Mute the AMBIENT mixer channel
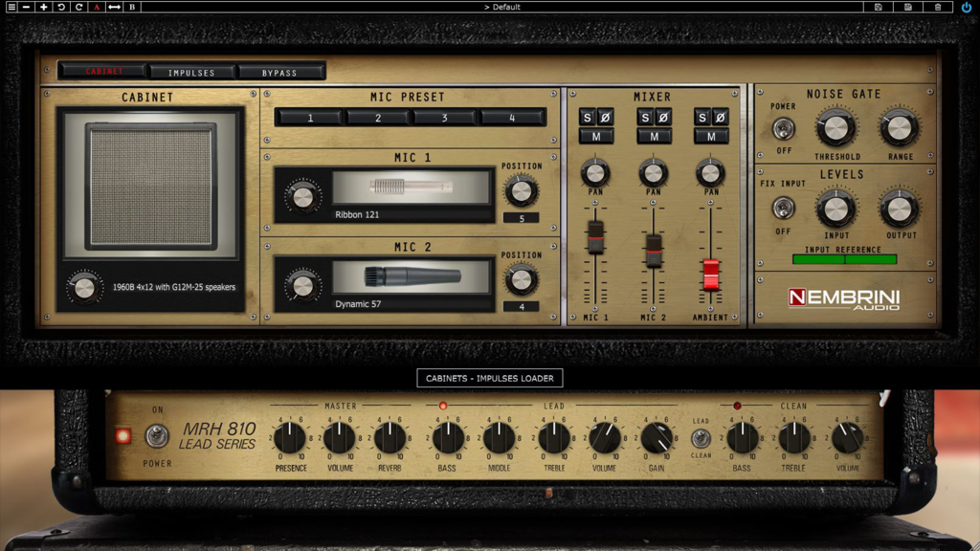Viewport: 980px width, 551px height. [711, 136]
